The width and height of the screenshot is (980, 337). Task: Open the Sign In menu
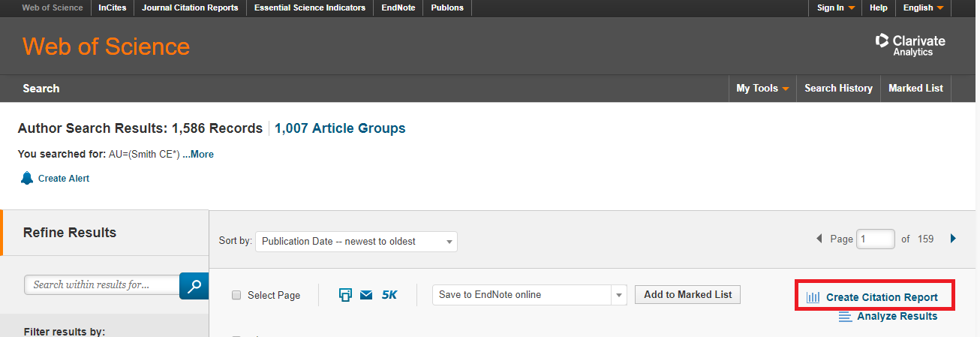[x=835, y=8]
